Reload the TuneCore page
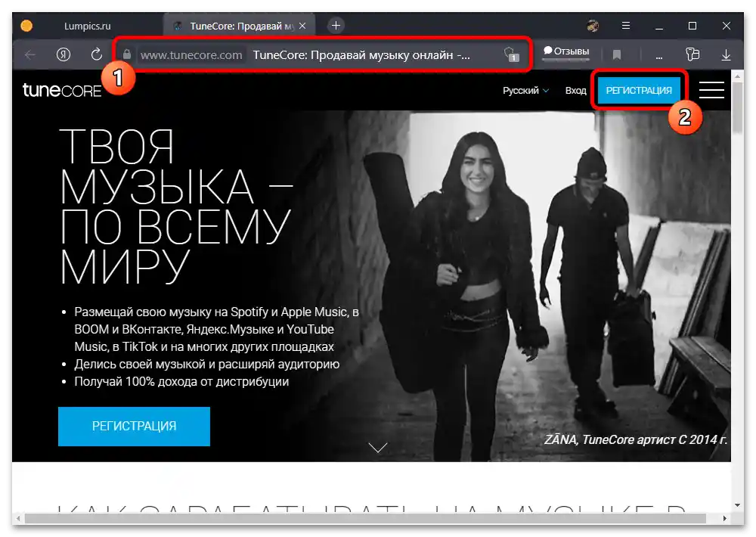This screenshot has height=537, width=756. pos(97,54)
